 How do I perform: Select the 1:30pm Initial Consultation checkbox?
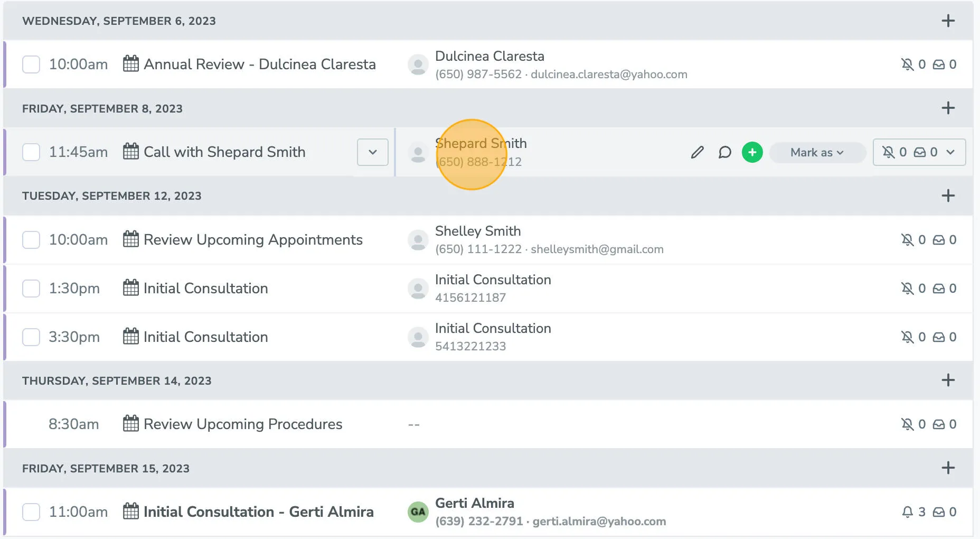pos(31,289)
